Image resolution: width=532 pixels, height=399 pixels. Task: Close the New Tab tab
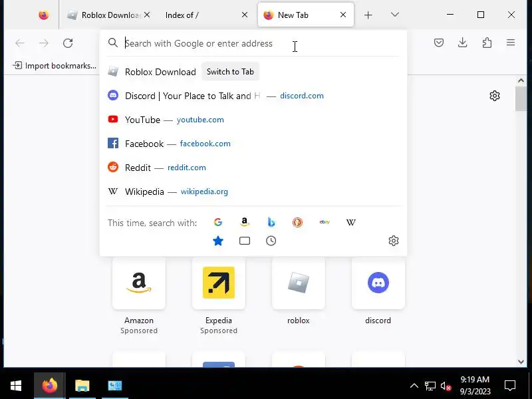343,15
